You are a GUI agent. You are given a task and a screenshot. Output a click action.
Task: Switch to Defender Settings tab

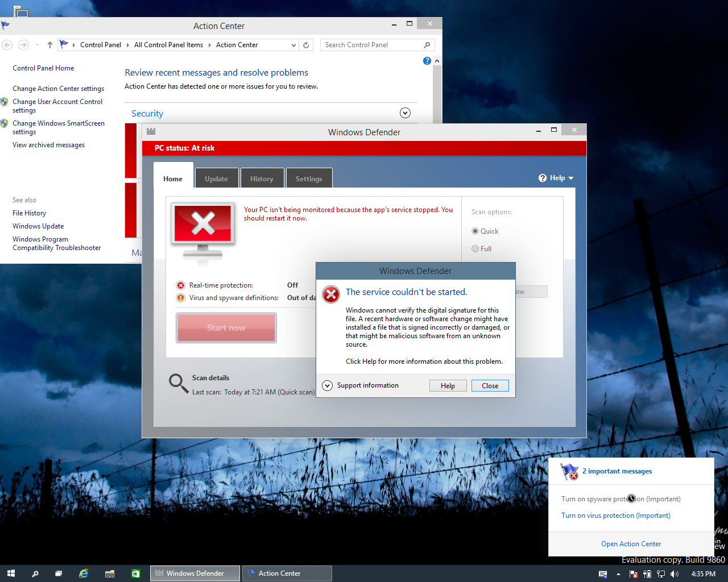point(309,178)
